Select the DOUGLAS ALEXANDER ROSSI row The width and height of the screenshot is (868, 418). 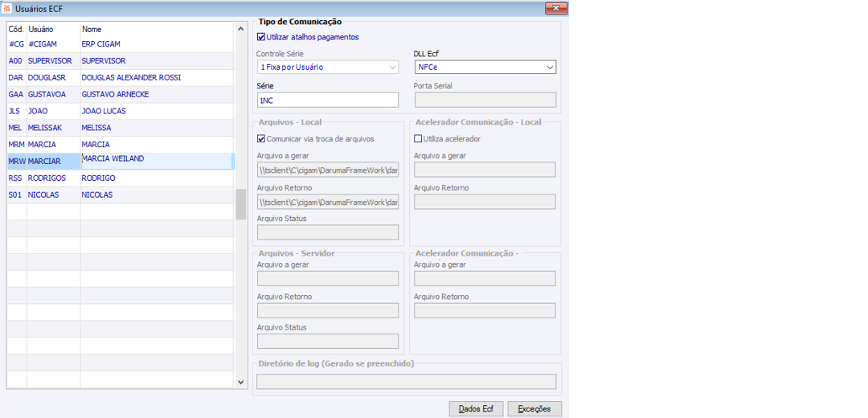[131, 78]
